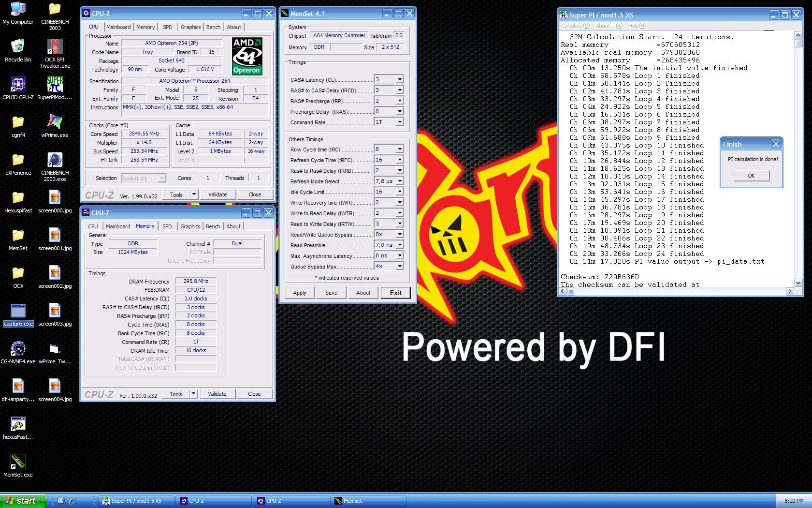
Task: Switch to SPD tab in top CPU-Z
Action: [x=167, y=27]
